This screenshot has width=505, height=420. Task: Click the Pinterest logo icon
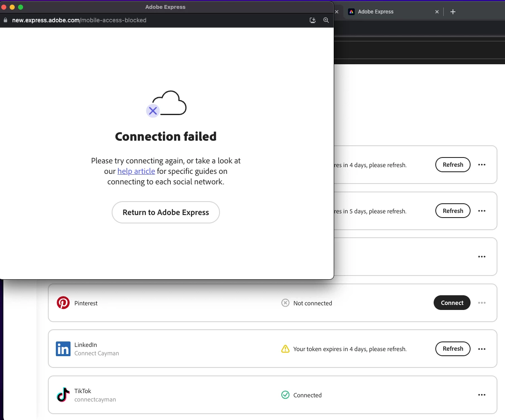(63, 303)
